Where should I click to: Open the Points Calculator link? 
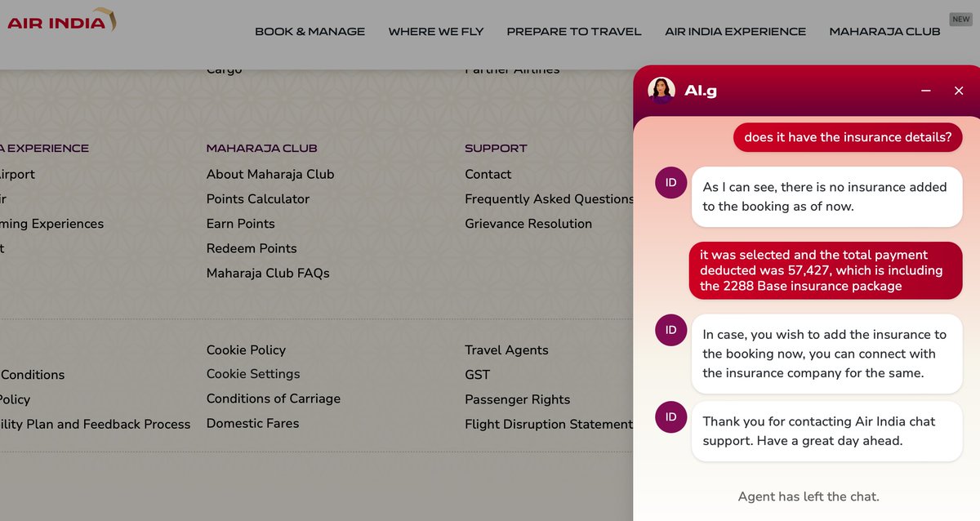pos(258,198)
